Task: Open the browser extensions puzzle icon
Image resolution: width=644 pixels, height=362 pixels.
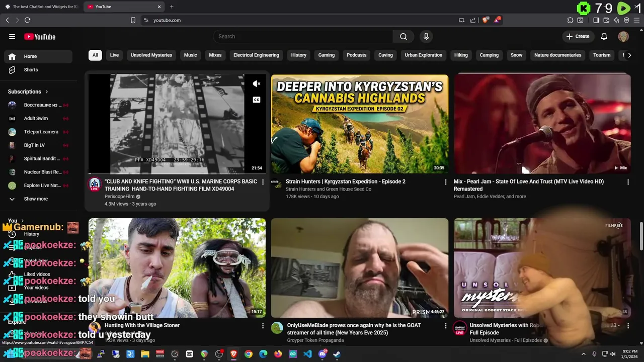Action: (570, 20)
